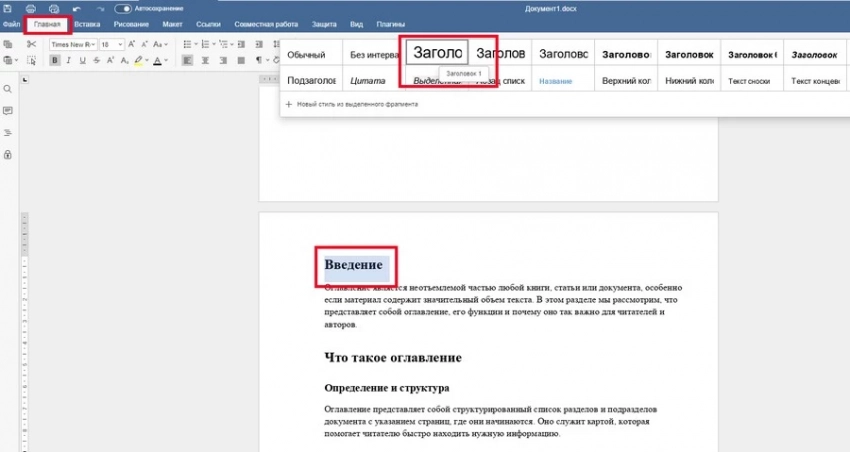
Task: Open the Search panel from left sidebar
Action: pyautogui.click(x=8, y=89)
